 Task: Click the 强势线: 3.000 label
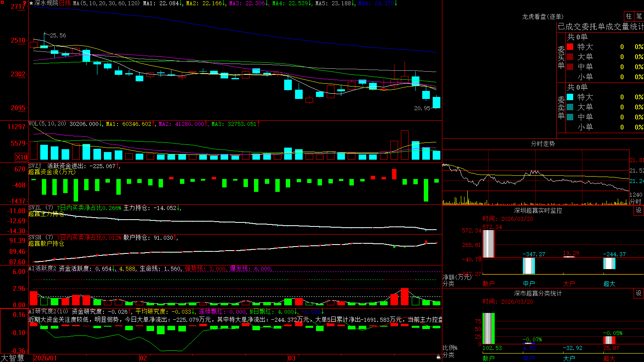(x=205, y=269)
